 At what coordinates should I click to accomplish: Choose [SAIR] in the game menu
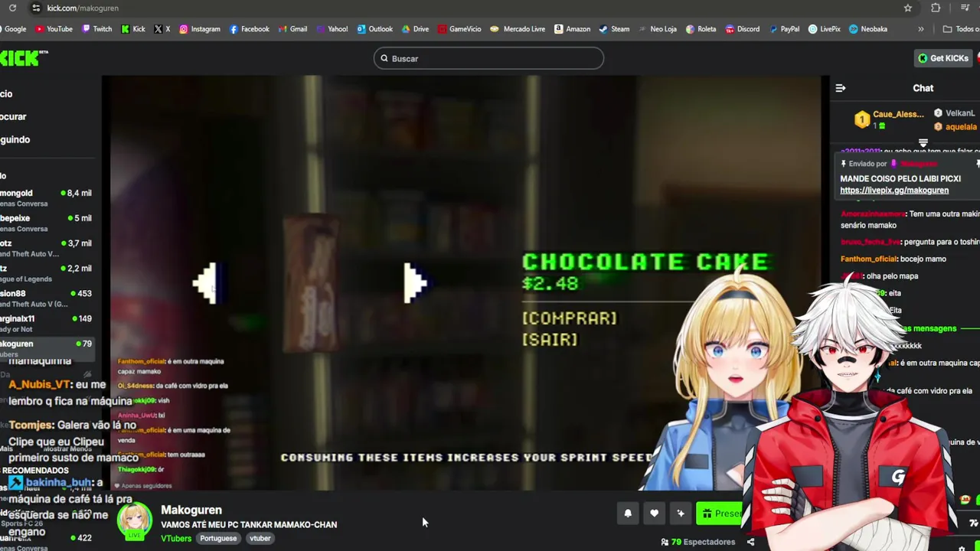[550, 339]
